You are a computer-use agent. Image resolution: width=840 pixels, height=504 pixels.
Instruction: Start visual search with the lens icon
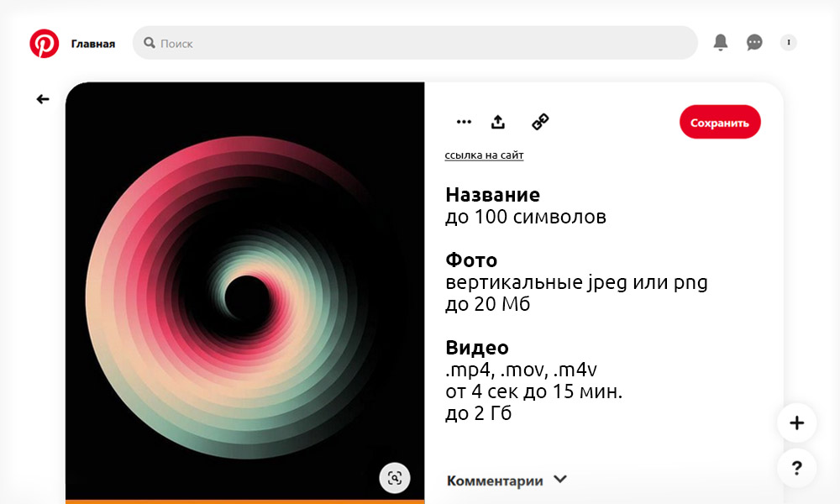395,478
